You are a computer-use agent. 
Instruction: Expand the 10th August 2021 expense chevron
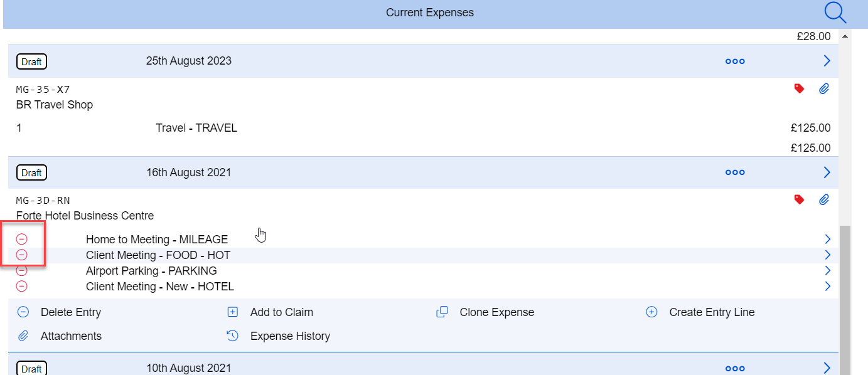827,368
